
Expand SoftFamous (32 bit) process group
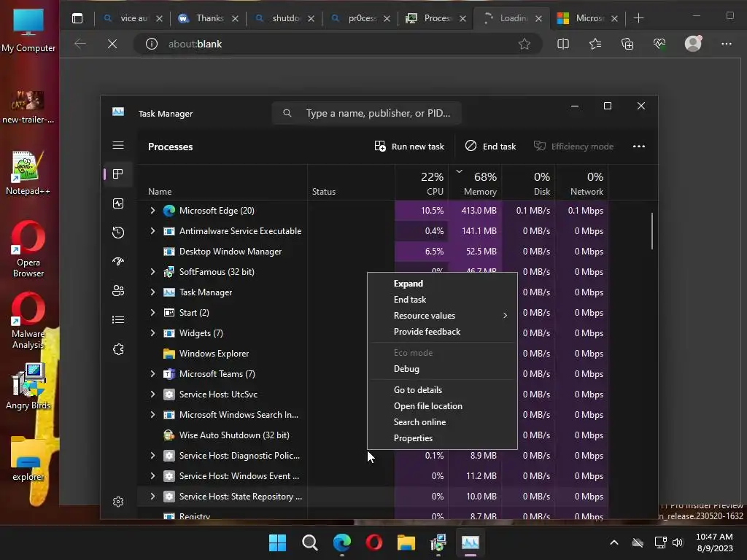coord(152,271)
